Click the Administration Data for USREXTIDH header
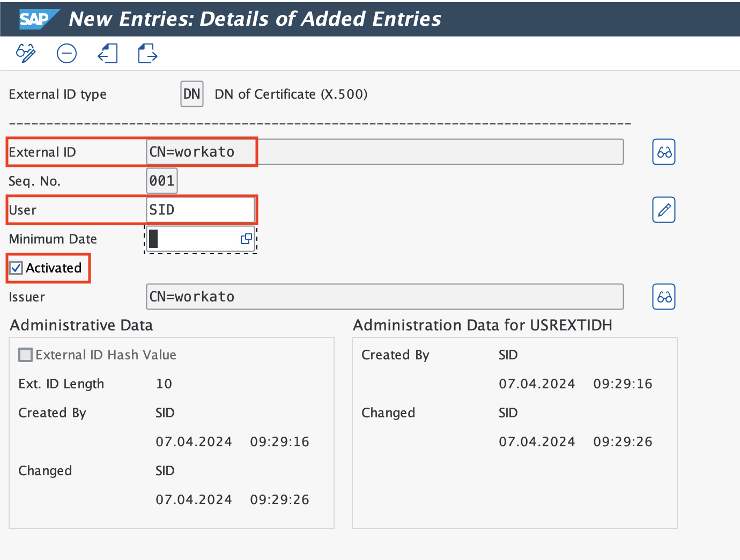The width and height of the screenshot is (740, 560). 482,325
